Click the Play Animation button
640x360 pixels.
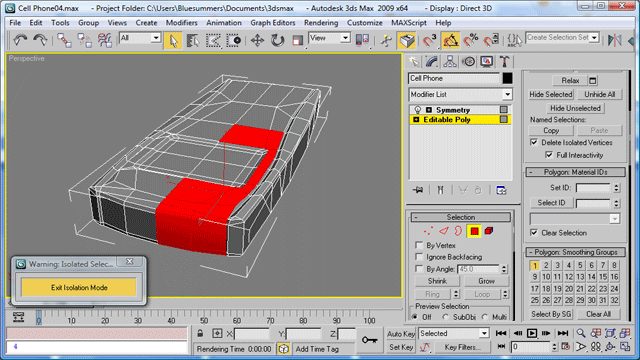tap(531, 333)
